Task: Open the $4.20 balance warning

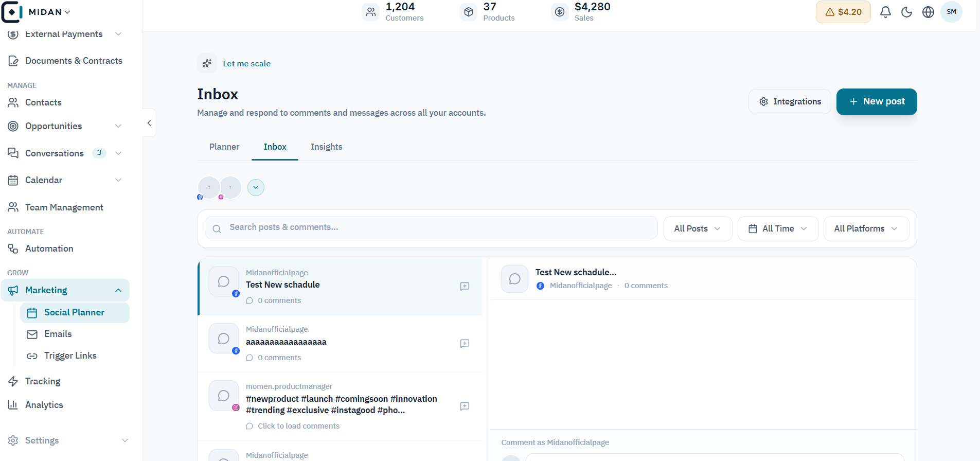Action: (x=843, y=12)
